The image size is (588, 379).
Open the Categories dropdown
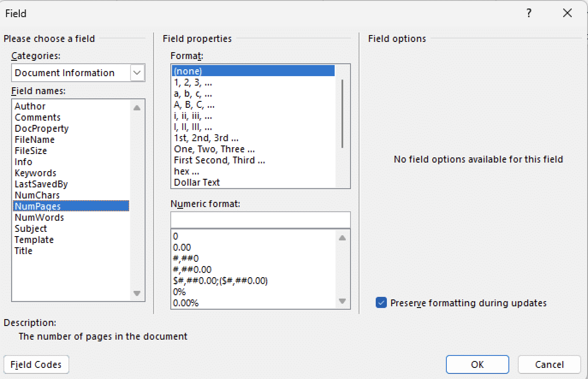[x=137, y=73]
